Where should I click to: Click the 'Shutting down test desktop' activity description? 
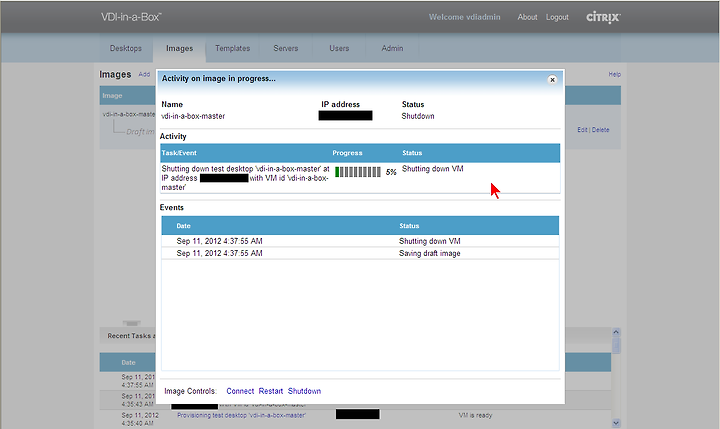pyautogui.click(x=245, y=178)
